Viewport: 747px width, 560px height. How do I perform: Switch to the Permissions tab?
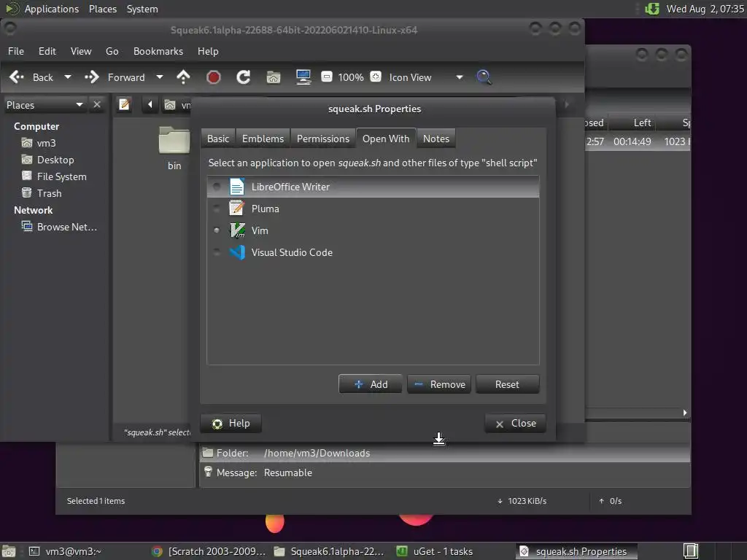tap(323, 139)
